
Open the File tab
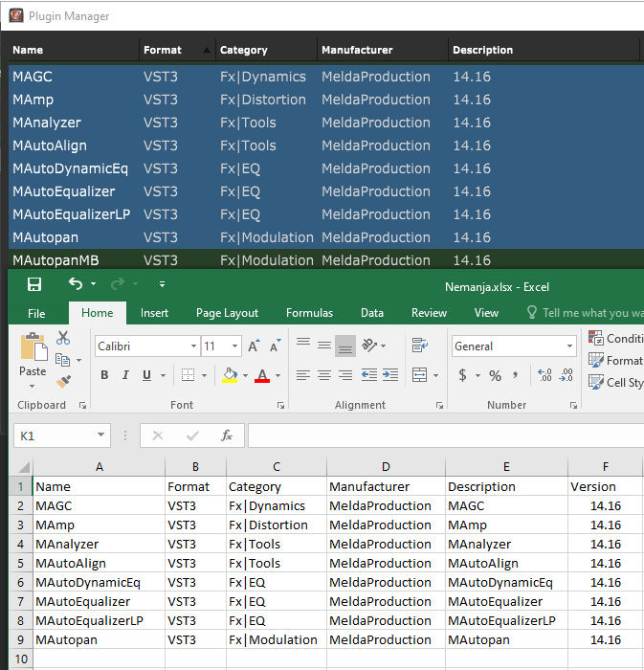click(x=36, y=313)
